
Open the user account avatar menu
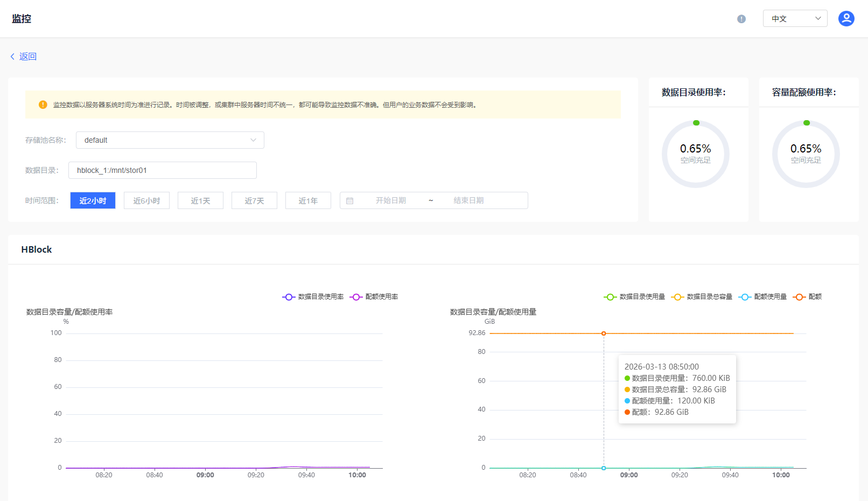point(846,19)
